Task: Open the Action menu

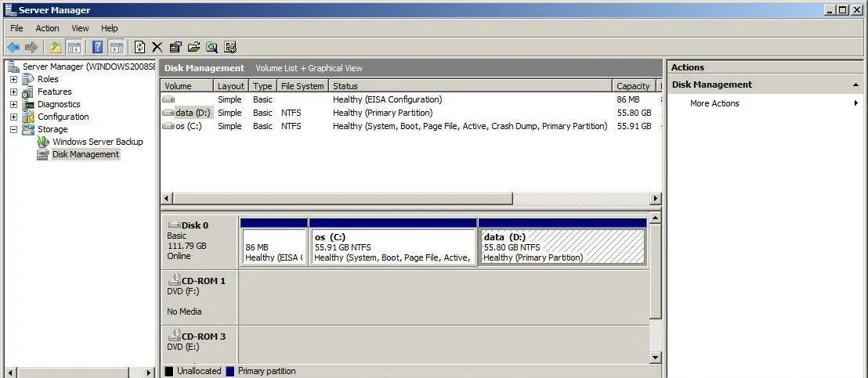Action: 47,28
